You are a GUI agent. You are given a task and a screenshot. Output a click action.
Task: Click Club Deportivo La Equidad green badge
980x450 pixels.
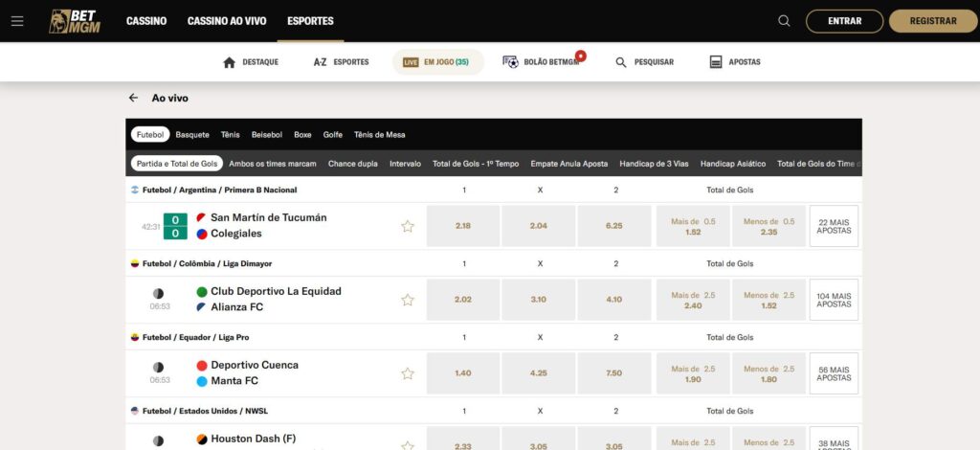coord(201,292)
